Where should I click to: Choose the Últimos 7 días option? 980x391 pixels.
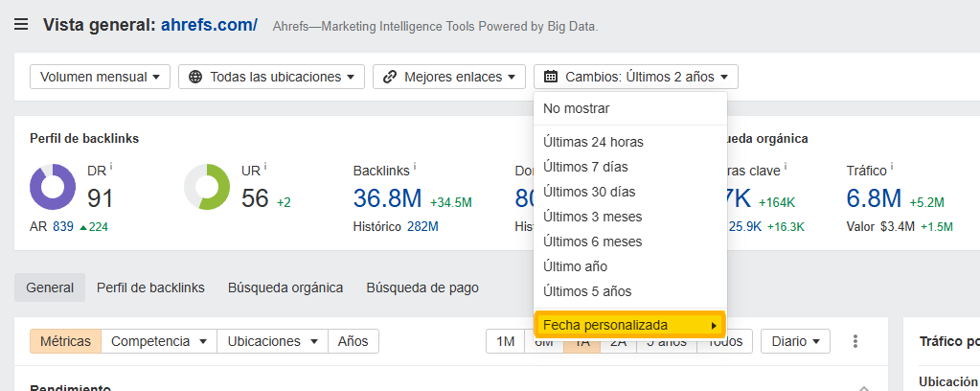[x=630, y=167]
